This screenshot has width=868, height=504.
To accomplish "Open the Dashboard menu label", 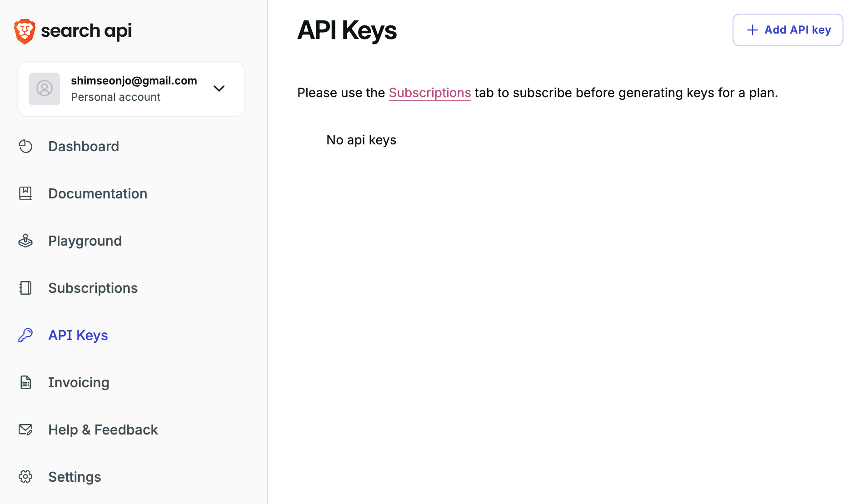I will pyautogui.click(x=84, y=146).
